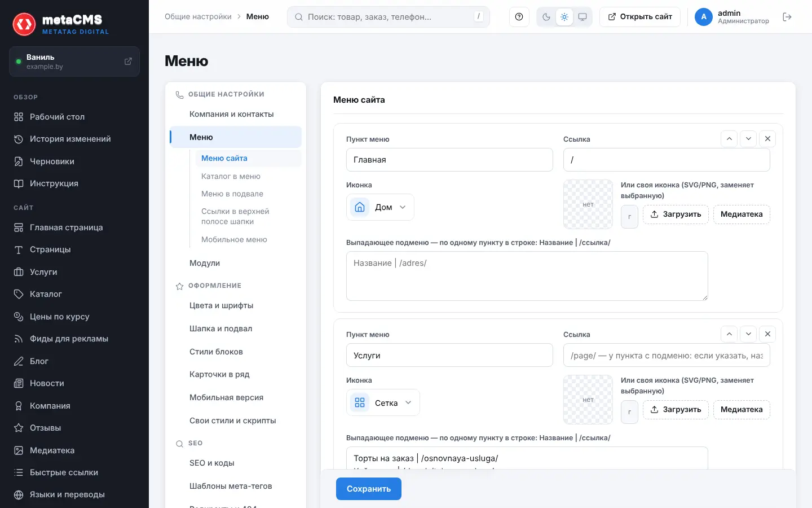Viewport: 812px width, 508px height.
Task: Open История изменений in sidebar
Action: (74, 139)
